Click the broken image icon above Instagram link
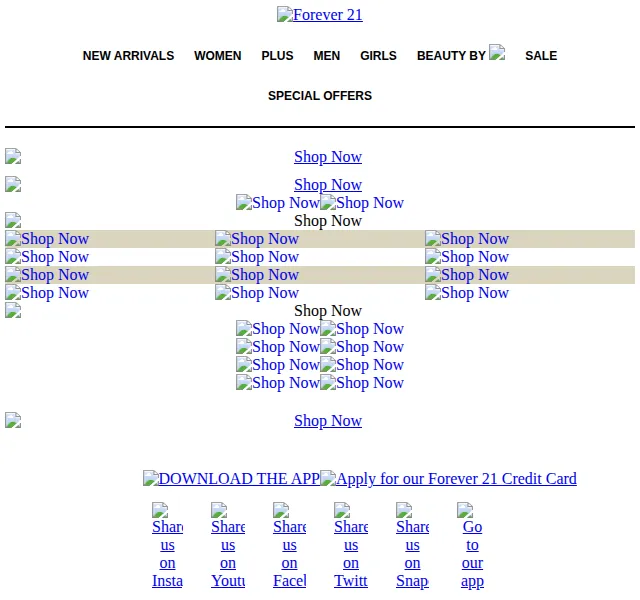Viewport: 640px width, 600px height. click(160, 510)
